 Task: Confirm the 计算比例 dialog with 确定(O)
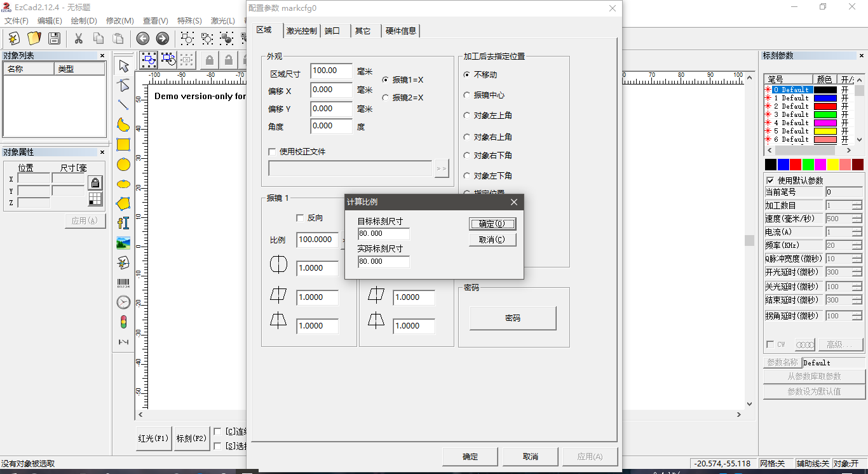[492, 224]
